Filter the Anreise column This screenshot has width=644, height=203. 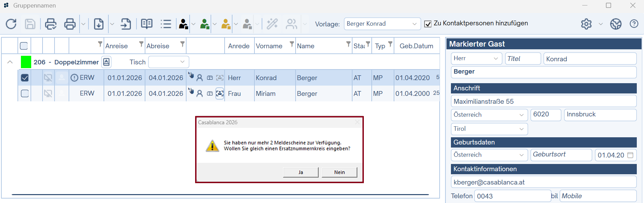click(x=141, y=44)
